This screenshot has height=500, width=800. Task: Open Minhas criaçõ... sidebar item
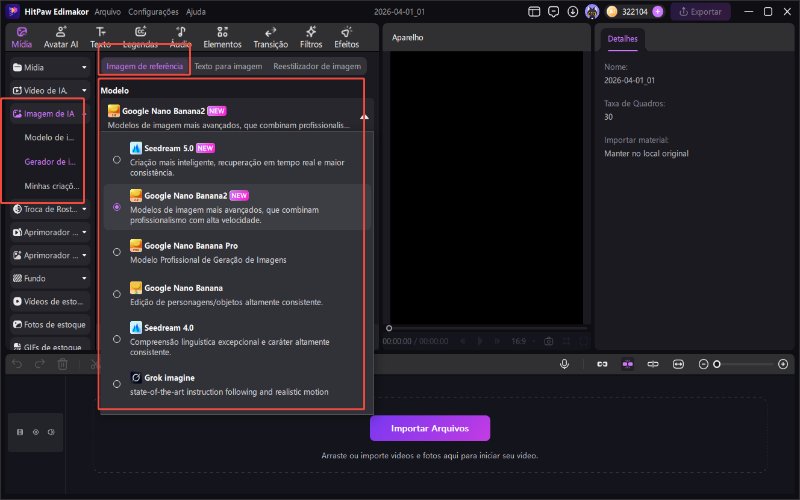52,186
